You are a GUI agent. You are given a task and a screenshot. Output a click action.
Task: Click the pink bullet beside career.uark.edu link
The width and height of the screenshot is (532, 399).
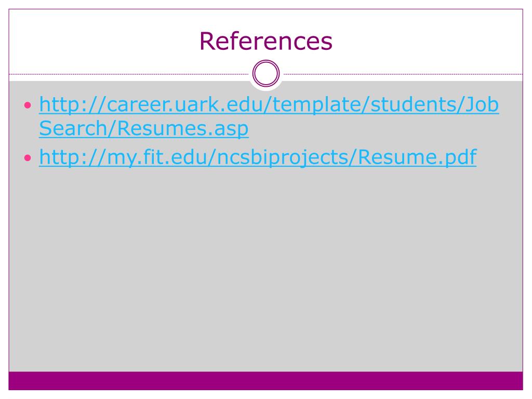tap(28, 105)
